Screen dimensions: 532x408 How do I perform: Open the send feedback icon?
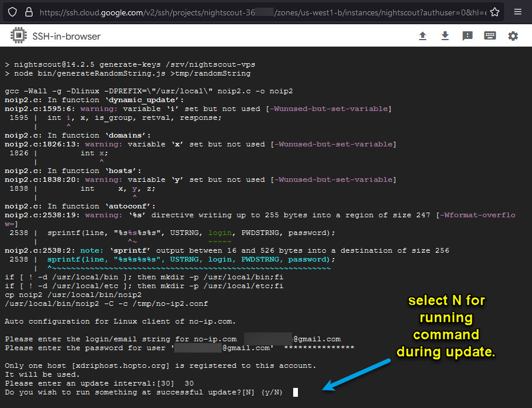pos(468,36)
